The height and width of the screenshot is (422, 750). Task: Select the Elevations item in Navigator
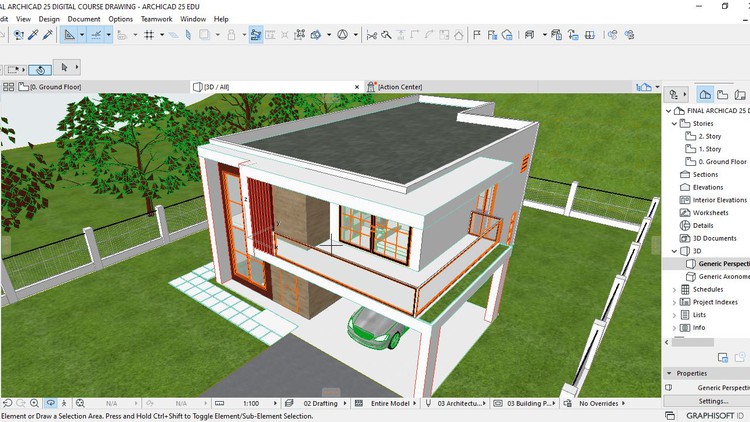pyautogui.click(x=707, y=187)
